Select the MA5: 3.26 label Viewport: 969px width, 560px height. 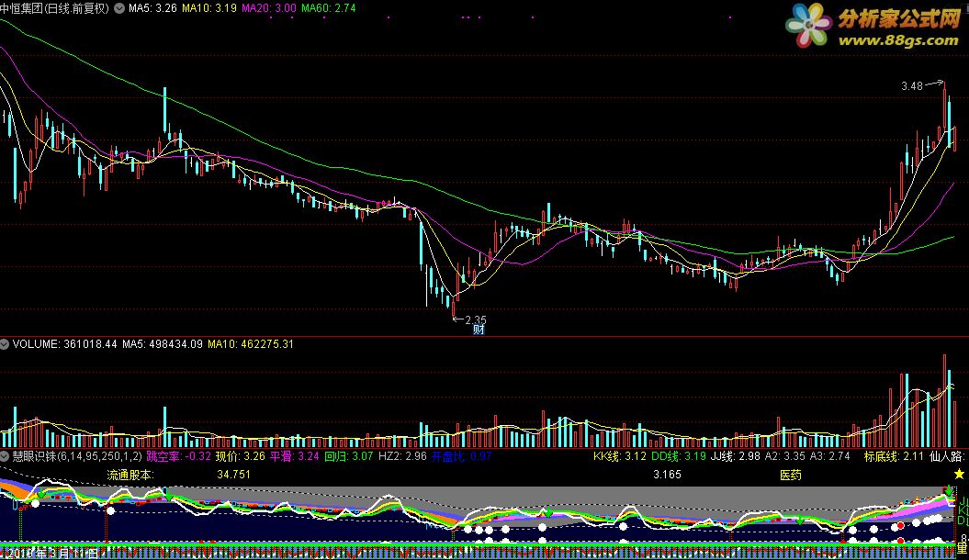coord(152,8)
